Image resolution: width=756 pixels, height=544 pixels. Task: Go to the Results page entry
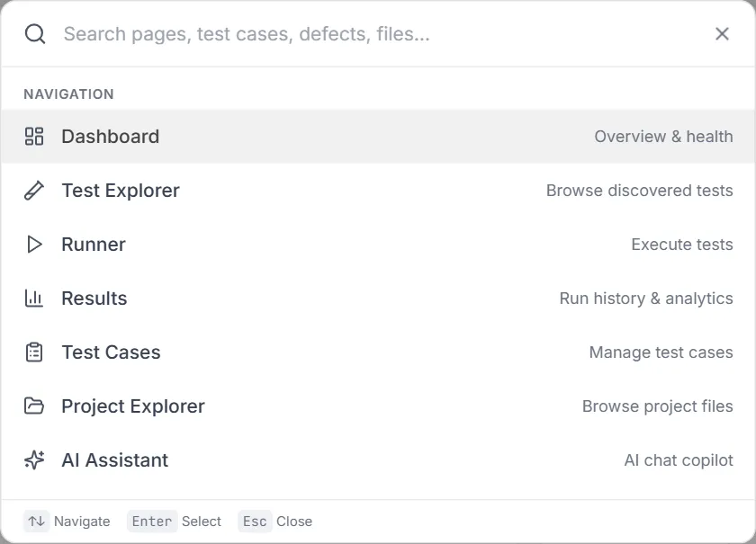(x=378, y=299)
